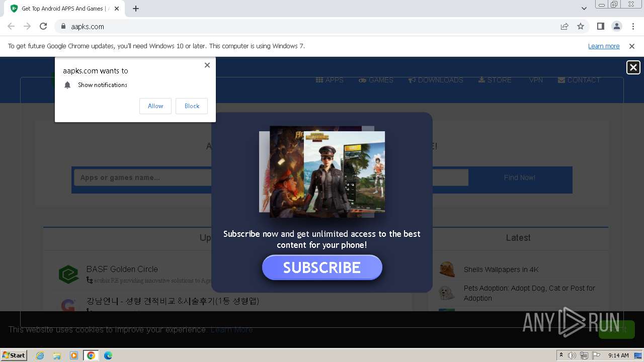Screen dimensions: 644x362
Task: Open cookie notice Learn More link
Action: (x=231, y=329)
